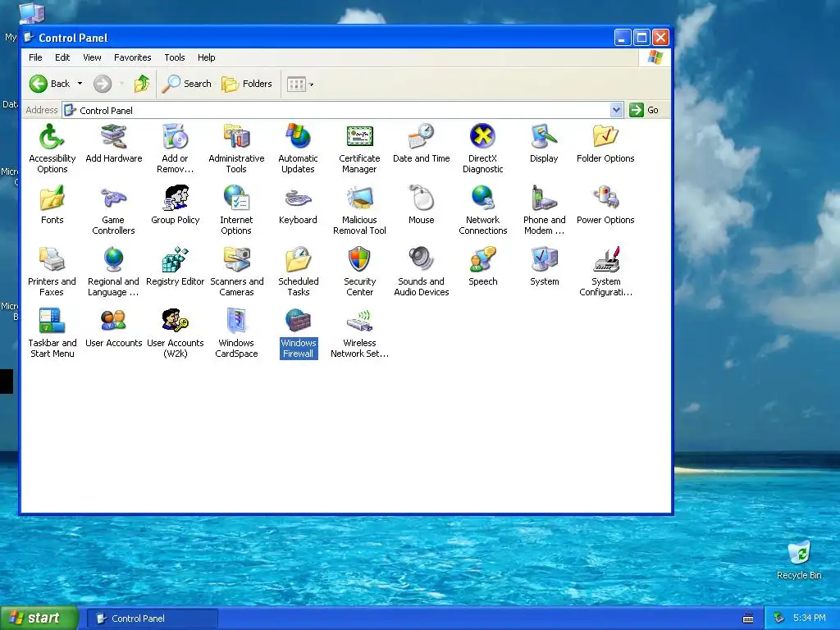This screenshot has width=840, height=630.
Task: Click the Start button
Action: pyautogui.click(x=39, y=619)
